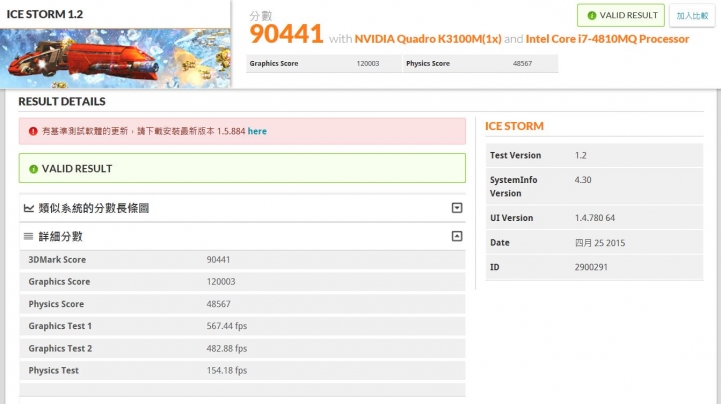The height and width of the screenshot is (404, 721).
Task: Click the green info icon in VALID RESULT banner
Action: tap(34, 169)
